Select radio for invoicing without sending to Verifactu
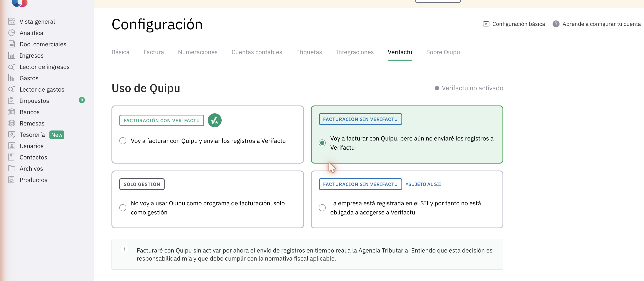 pyautogui.click(x=322, y=143)
